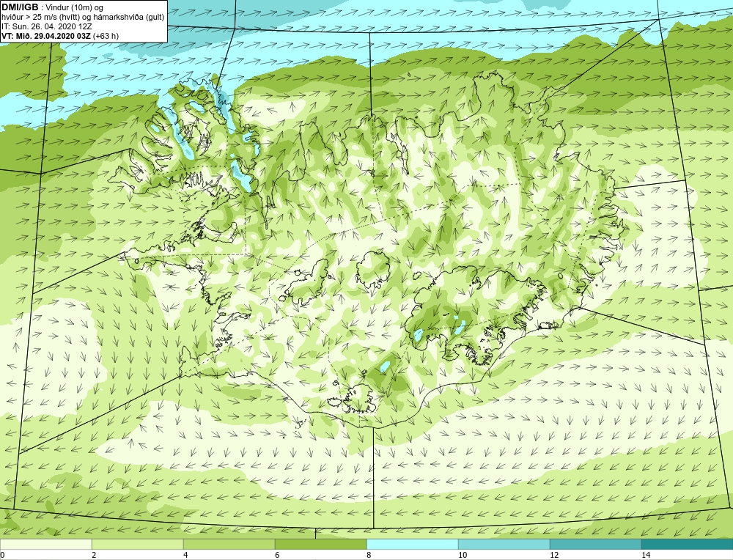Click the 8–10 m/s light cyan legend swatch
This screenshot has height=560, width=733.
pyautogui.click(x=412, y=544)
